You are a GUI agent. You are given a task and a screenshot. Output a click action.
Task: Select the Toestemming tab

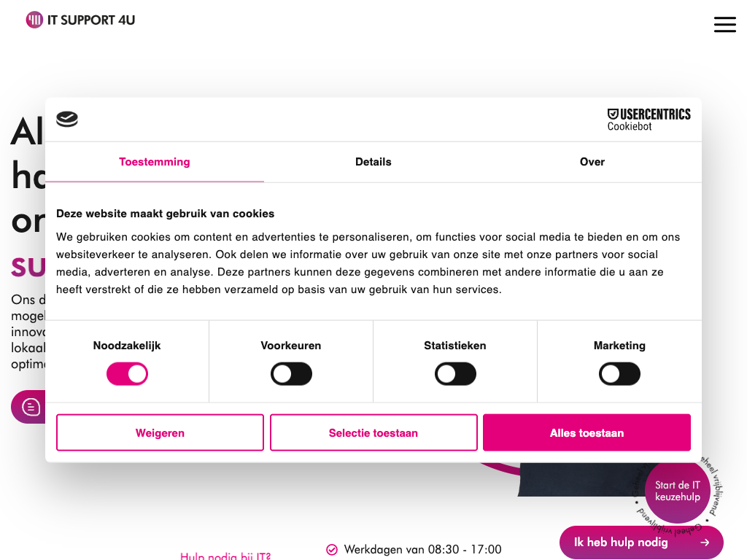(x=155, y=162)
